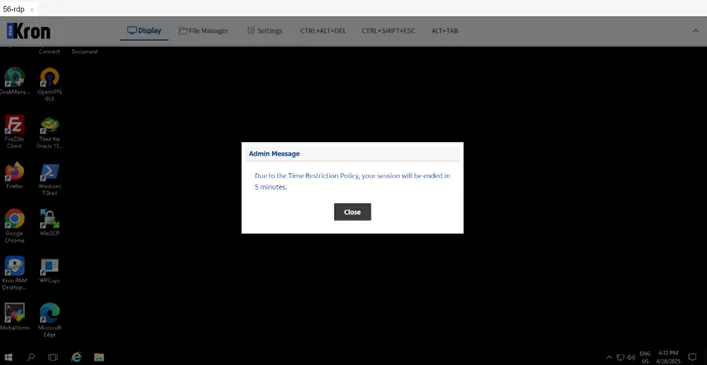Collapse the Kron toolbar with the chevron
Viewport: 707px width, 365px height.
pos(695,31)
